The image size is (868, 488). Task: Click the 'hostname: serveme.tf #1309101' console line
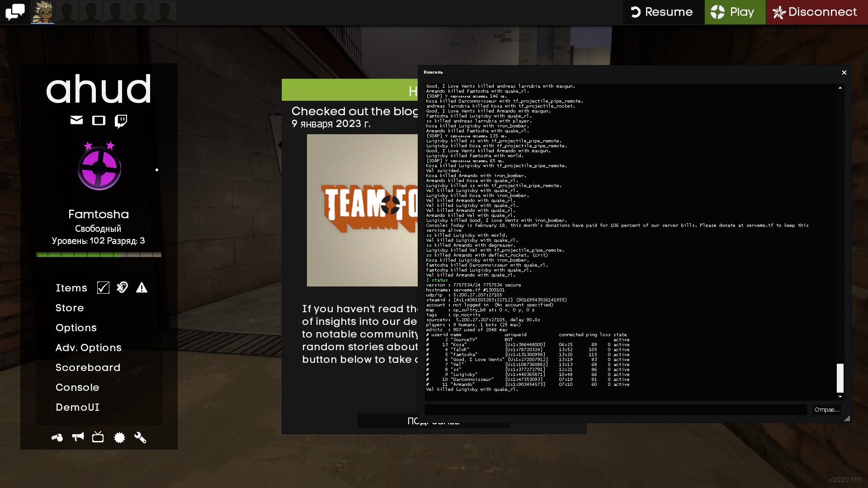click(465, 290)
